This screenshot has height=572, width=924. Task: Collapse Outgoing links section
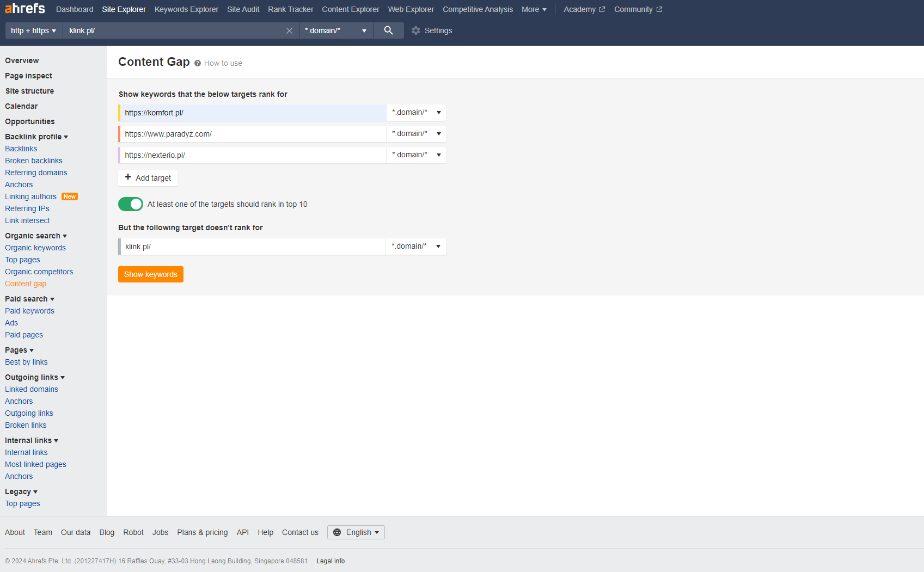pos(35,377)
